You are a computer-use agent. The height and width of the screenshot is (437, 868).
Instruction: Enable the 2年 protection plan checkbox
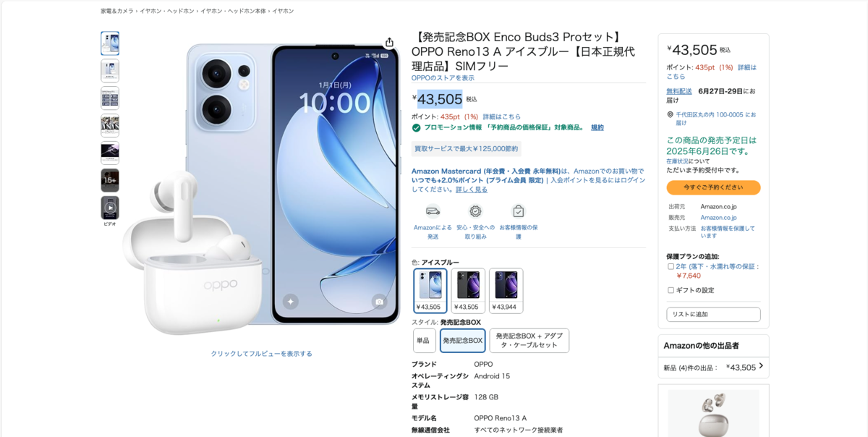(x=671, y=266)
